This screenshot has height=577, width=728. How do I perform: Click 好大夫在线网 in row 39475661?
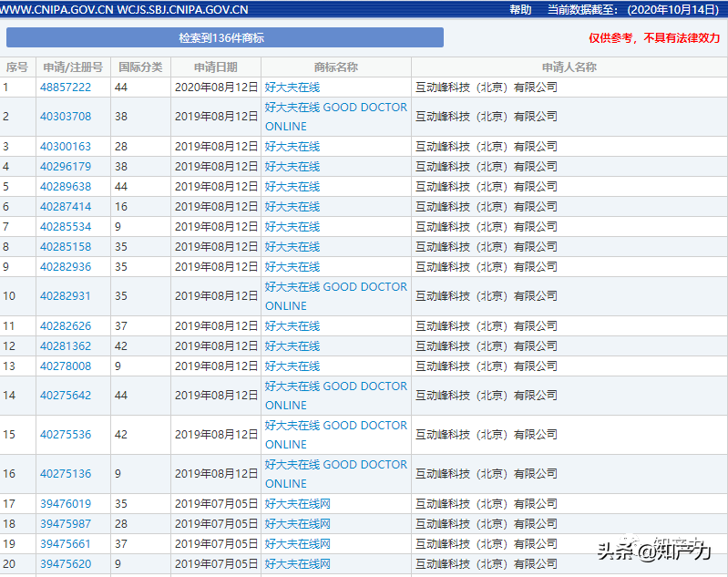click(x=298, y=544)
